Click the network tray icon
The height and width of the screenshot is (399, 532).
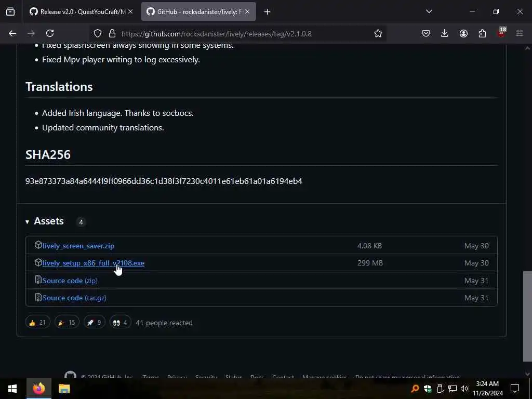(453, 389)
